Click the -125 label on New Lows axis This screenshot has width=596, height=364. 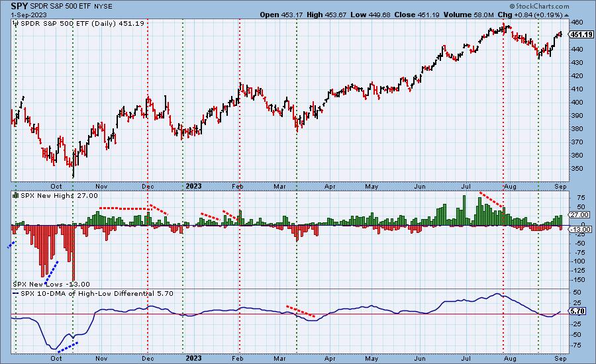coord(577,271)
